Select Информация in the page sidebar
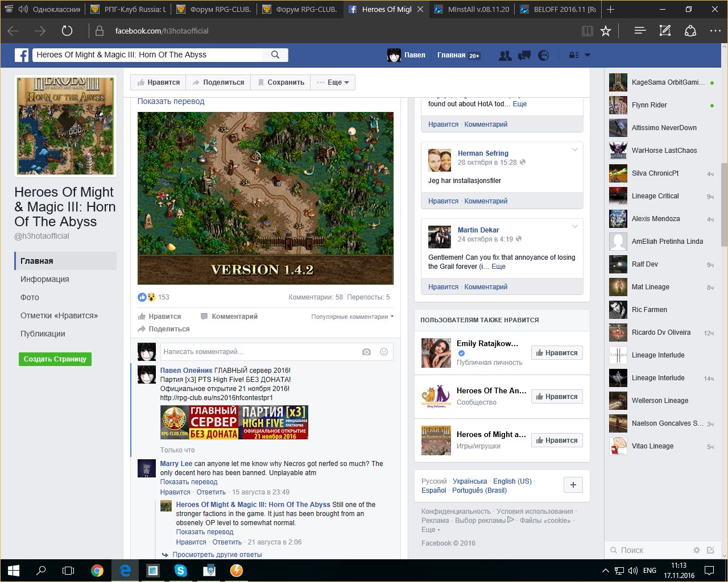Screen dimensions: 728x582 tap(45, 279)
